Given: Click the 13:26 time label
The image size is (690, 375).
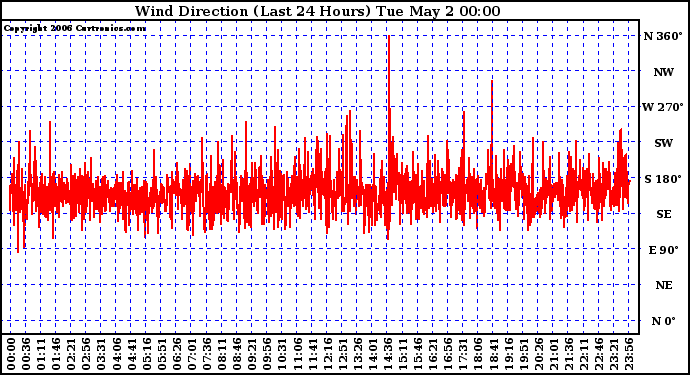Looking at the screenshot, I should coord(358,354).
